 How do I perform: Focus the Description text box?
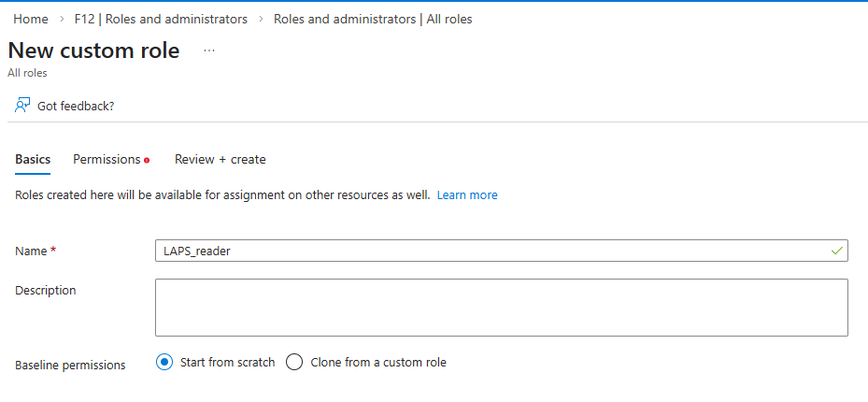(x=501, y=307)
